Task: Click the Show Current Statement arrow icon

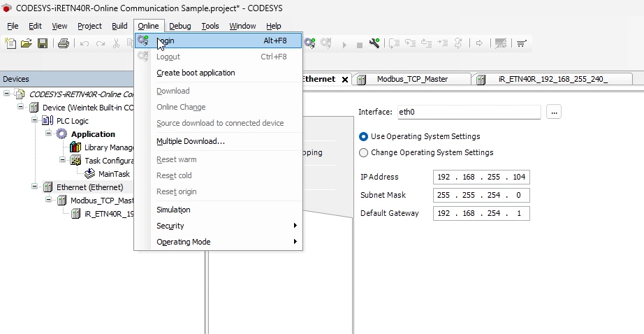Action: coord(479,43)
